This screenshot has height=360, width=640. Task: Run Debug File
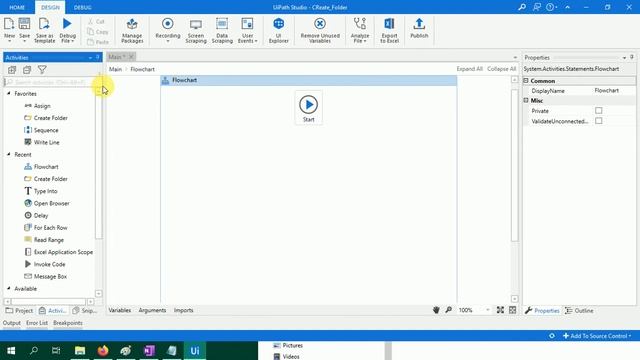point(67,30)
